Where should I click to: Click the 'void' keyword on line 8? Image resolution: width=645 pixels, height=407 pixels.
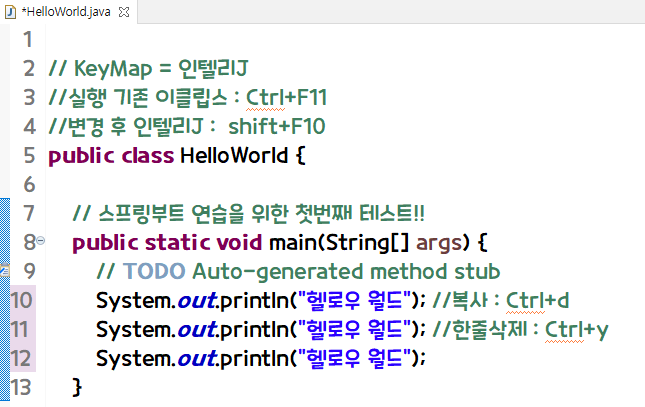pyautogui.click(x=239, y=242)
